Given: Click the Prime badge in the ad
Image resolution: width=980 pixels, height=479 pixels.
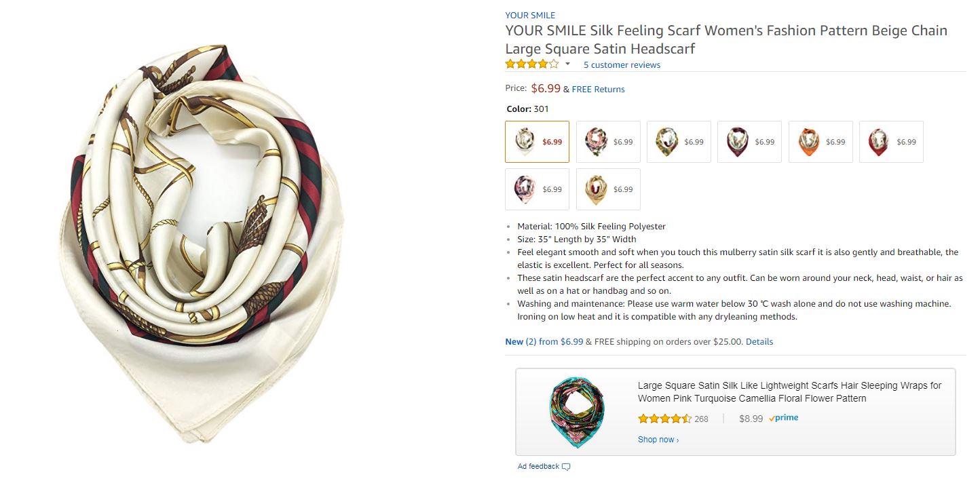Looking at the screenshot, I should [x=784, y=418].
